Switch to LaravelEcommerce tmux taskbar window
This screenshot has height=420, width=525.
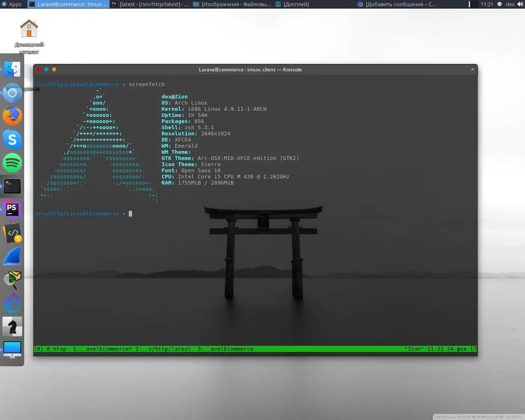click(68, 4)
